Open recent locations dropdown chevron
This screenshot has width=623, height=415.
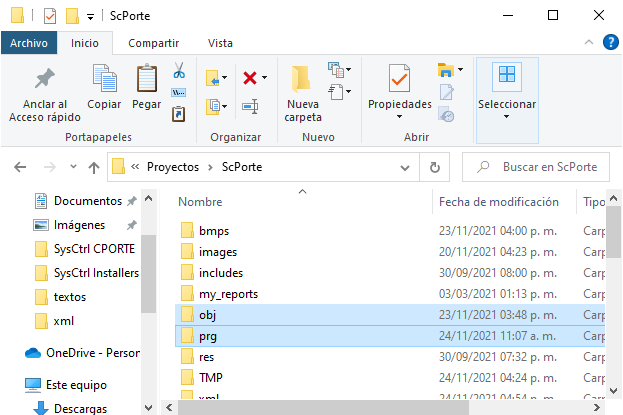(x=73, y=167)
